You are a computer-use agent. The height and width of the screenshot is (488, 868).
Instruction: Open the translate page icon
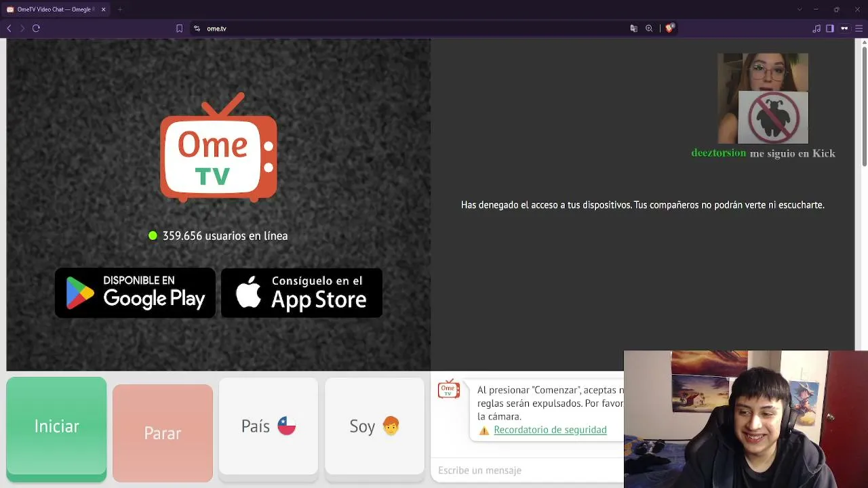[633, 28]
